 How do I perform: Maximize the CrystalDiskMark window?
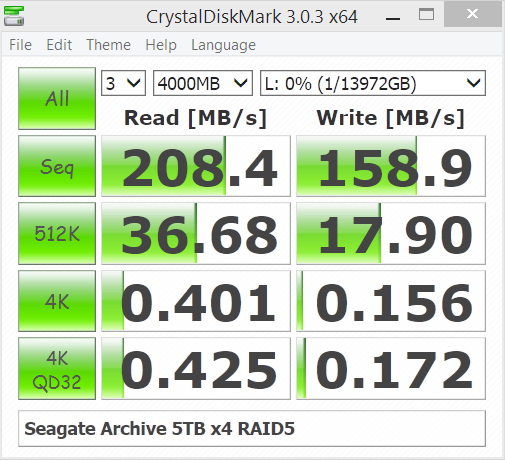[426, 15]
